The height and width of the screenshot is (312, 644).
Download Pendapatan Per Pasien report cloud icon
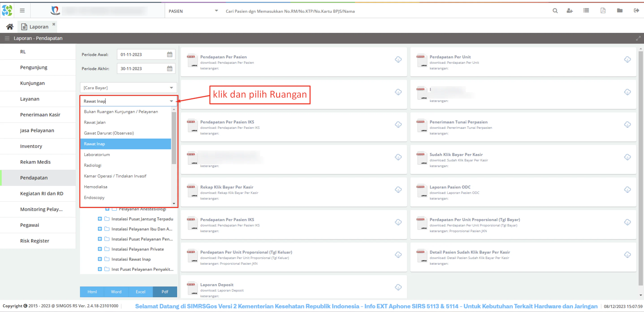(398, 59)
